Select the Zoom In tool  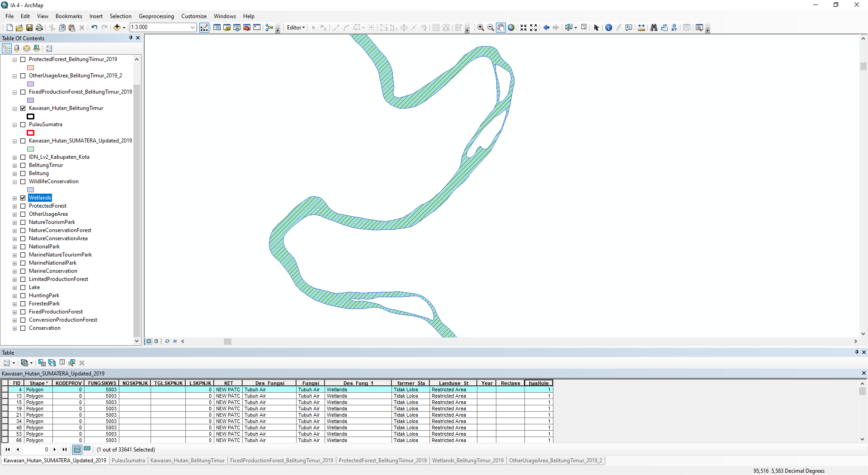(481, 28)
